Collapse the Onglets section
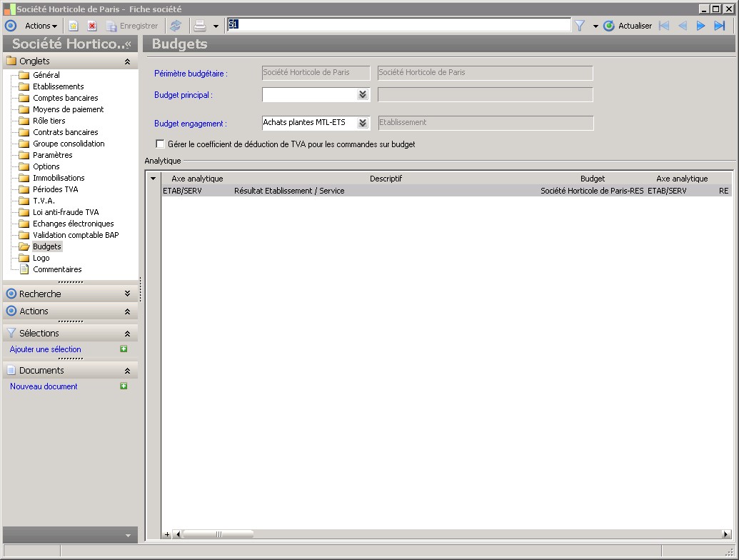This screenshot has width=739, height=560. coord(127,61)
